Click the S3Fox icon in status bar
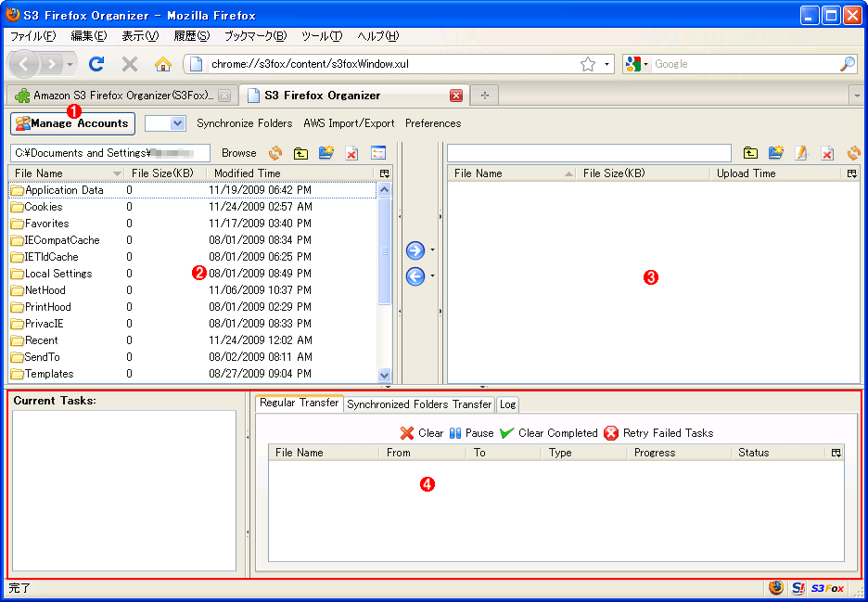The width and height of the screenshot is (868, 602). tap(827, 588)
